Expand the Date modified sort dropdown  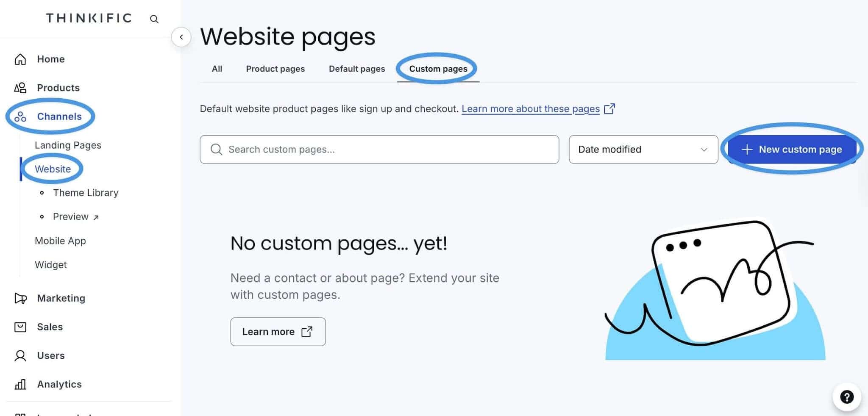coord(643,150)
